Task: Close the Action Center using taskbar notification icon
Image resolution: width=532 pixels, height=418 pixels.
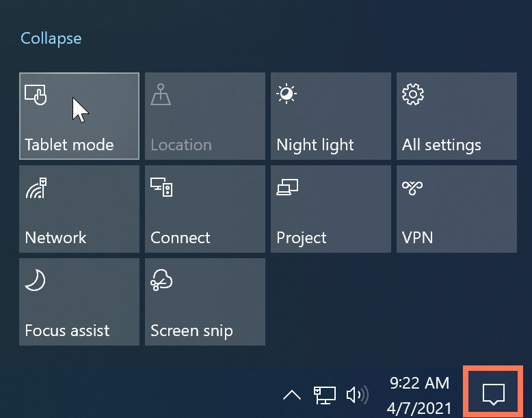Action: click(493, 393)
